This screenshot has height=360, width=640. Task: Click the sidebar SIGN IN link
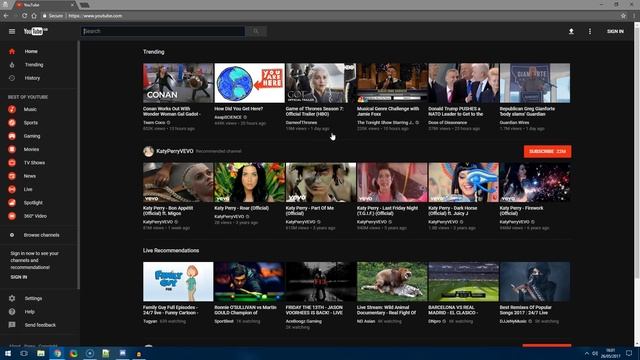19,277
